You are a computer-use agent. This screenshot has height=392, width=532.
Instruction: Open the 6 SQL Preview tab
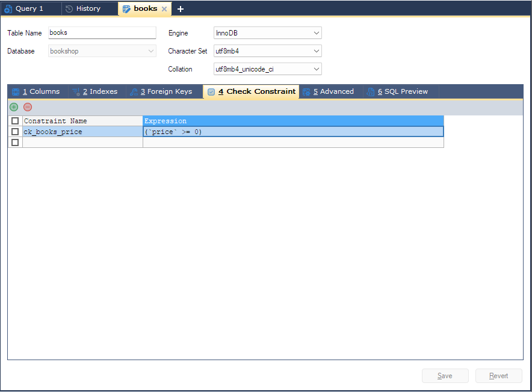[401, 91]
